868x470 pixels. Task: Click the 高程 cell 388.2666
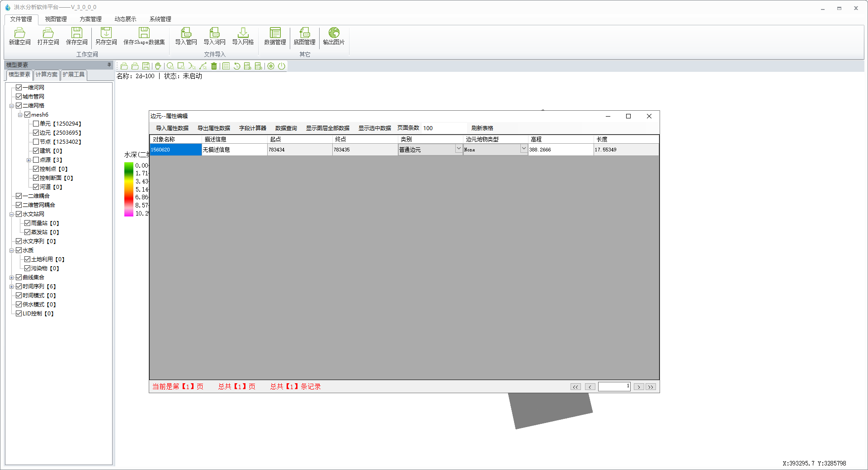561,150
